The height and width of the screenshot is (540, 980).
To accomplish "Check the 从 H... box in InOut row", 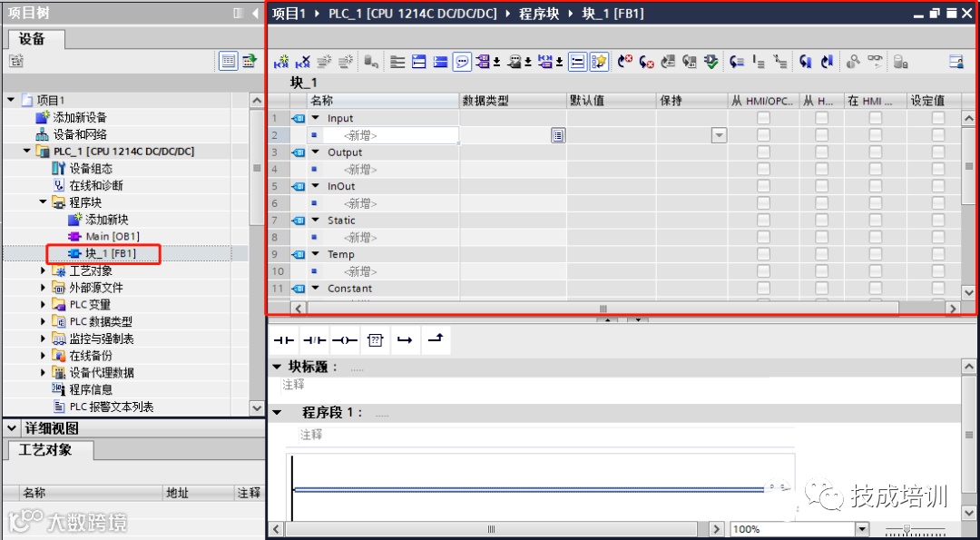I will [x=821, y=186].
